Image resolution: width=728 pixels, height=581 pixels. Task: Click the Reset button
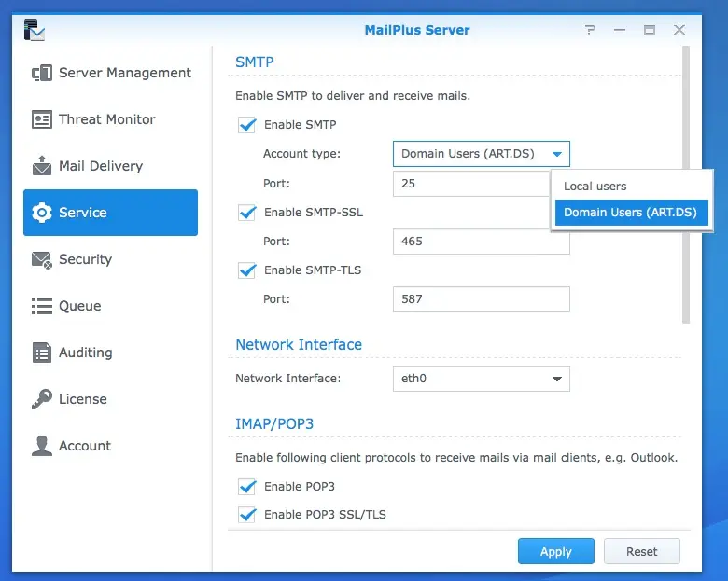coord(641,552)
